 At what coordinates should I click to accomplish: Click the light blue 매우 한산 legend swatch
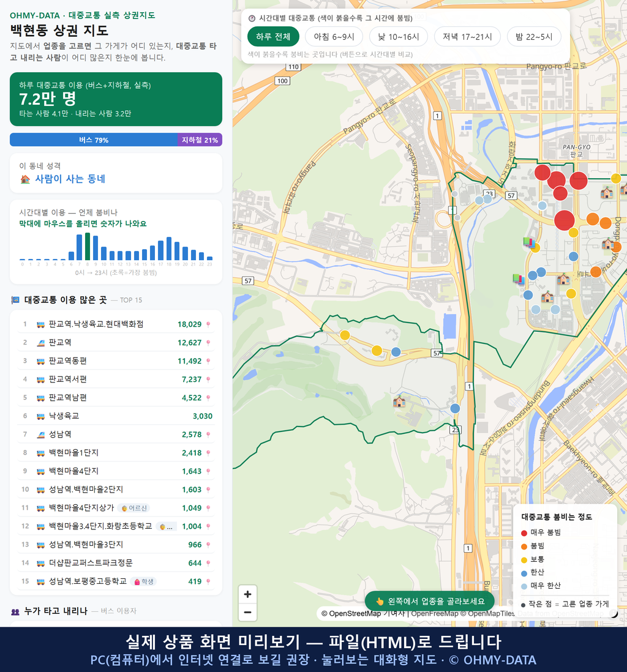coord(524,587)
